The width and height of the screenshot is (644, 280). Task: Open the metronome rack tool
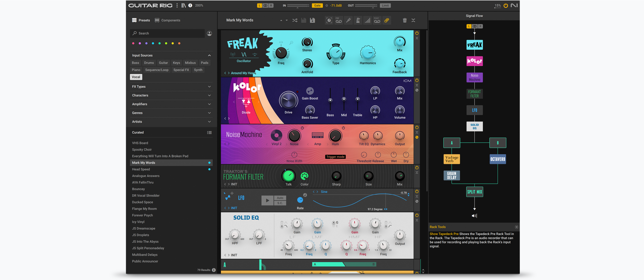tap(358, 20)
